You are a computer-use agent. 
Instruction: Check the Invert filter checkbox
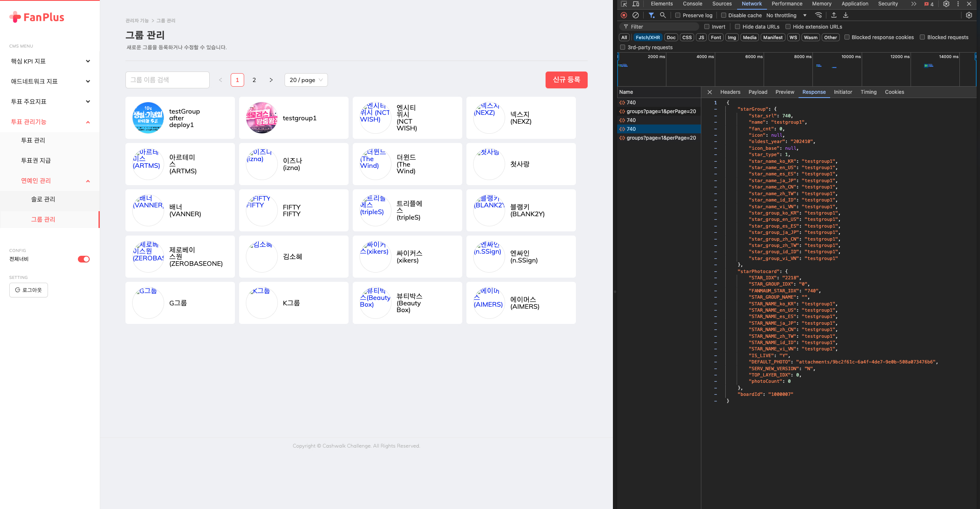[707, 27]
